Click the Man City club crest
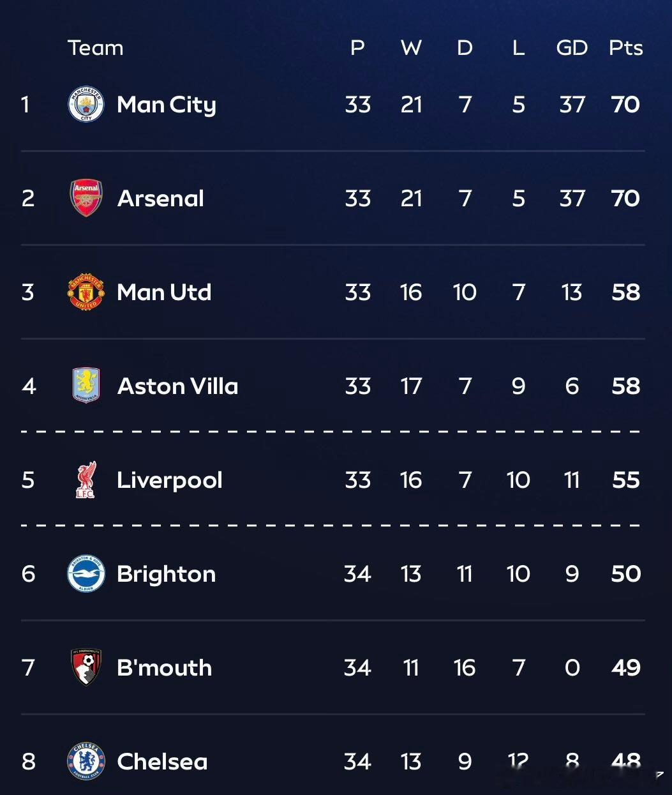The width and height of the screenshot is (672, 795). [x=86, y=104]
